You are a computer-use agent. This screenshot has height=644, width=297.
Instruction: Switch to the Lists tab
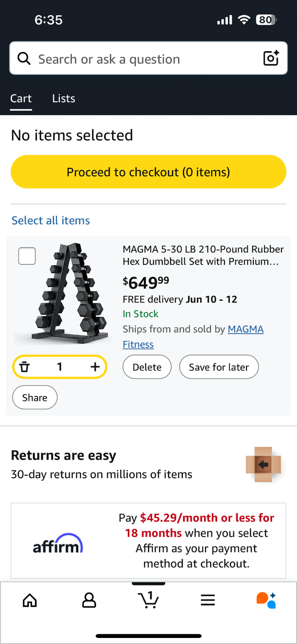64,99
